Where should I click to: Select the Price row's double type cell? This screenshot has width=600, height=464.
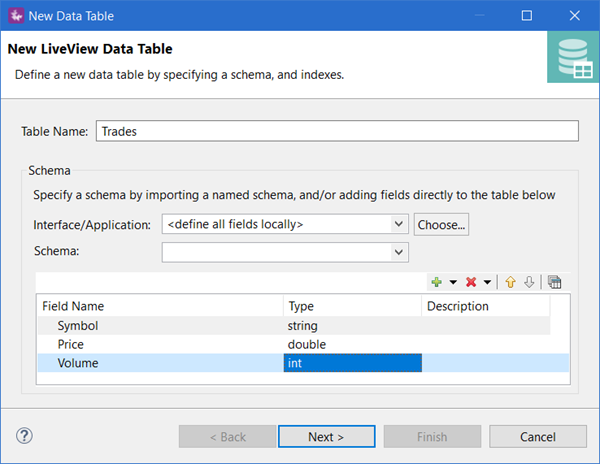pos(306,345)
